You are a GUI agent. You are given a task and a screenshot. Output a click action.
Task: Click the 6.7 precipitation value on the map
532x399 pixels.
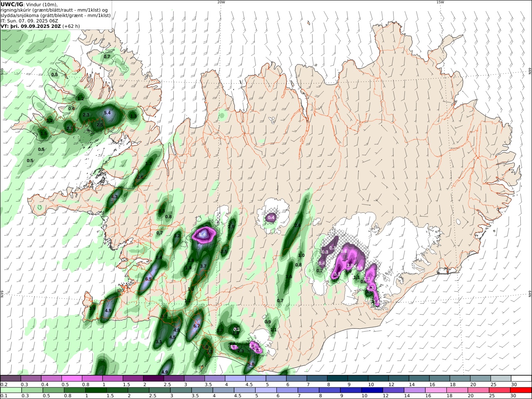197,326
